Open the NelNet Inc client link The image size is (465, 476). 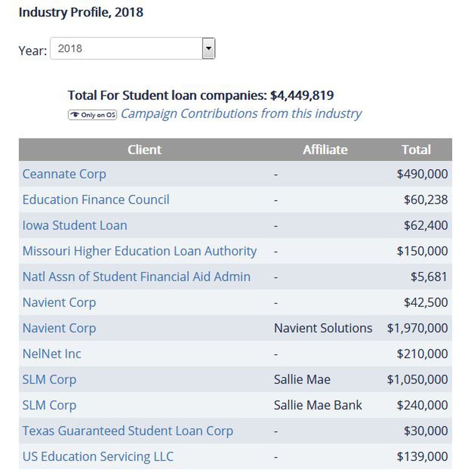pos(52,354)
